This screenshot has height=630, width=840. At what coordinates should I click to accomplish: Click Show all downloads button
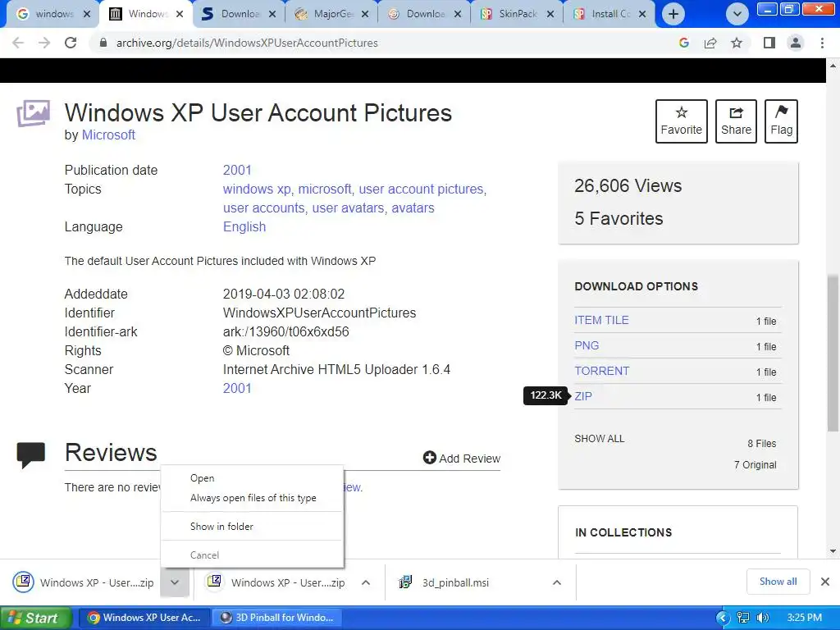778,582
